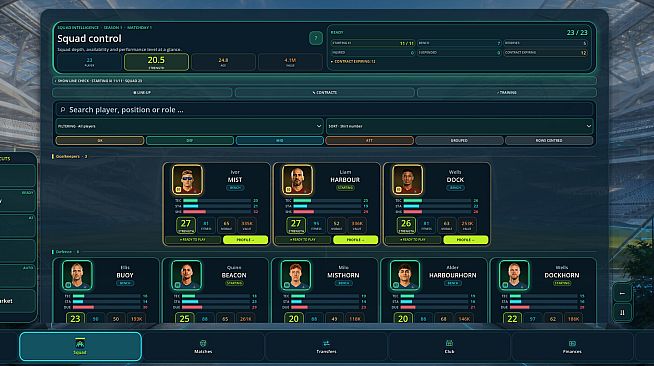This screenshot has width=654, height=366.
Task: Click the Bench tag on Mist's card
Action: 235,188
